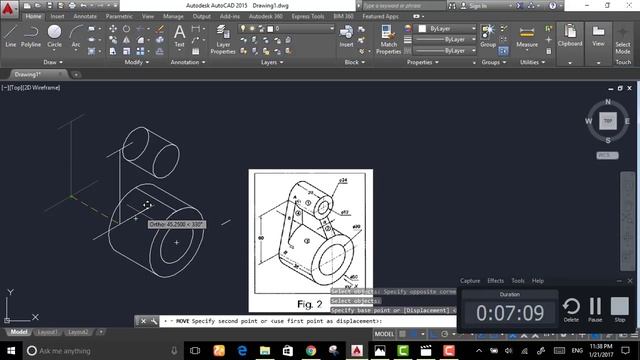Click the Save icon in quick access toolbar
This screenshot has height=360, width=640.
(49, 6)
